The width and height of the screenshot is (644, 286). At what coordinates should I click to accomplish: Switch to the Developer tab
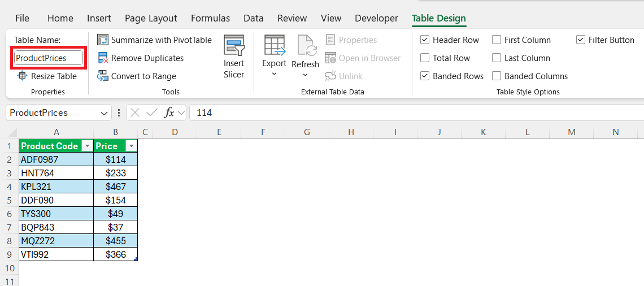376,18
